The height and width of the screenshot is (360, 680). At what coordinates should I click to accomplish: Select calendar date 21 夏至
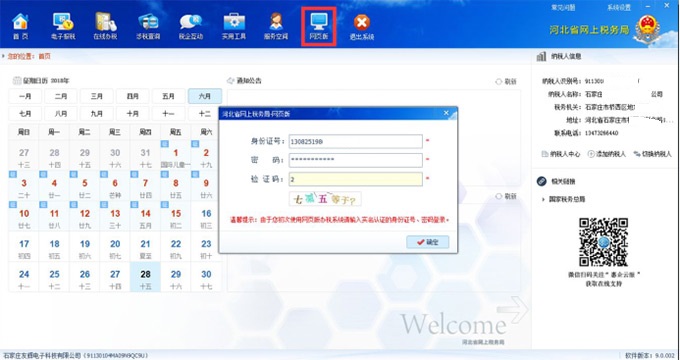(x=145, y=246)
